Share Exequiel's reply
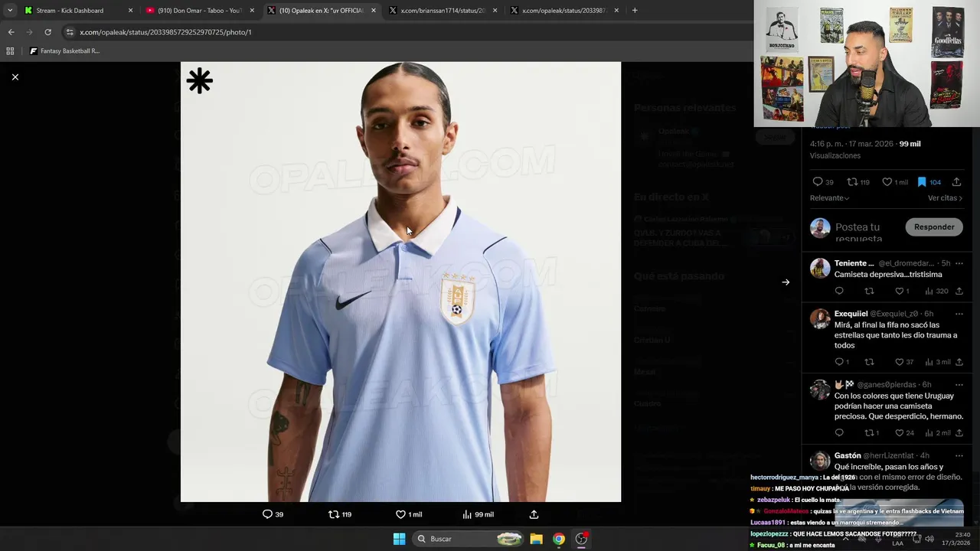Image resolution: width=980 pixels, height=551 pixels. click(x=959, y=362)
